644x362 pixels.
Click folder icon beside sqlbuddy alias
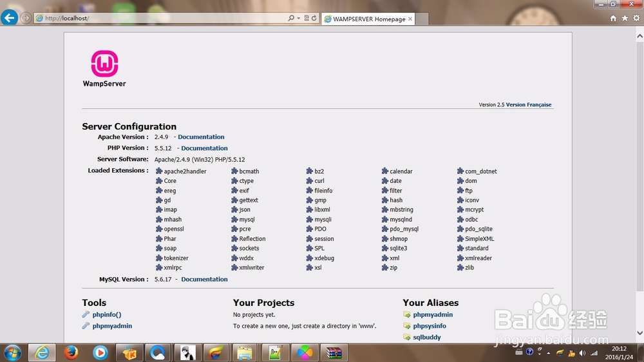pos(406,337)
